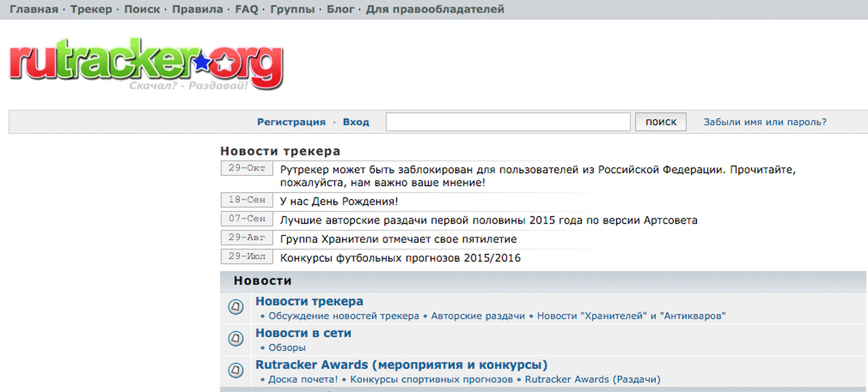868x392 pixels.
Task: Open the Главная menu item
Action: (34, 9)
